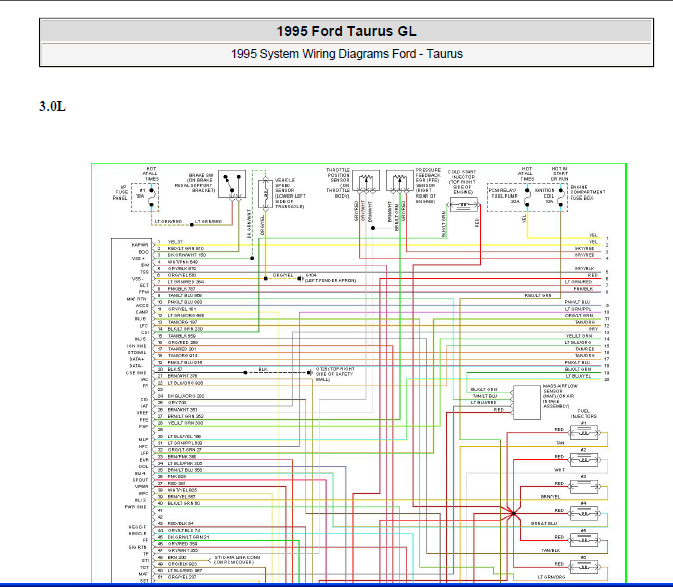673x587 pixels.
Task: Click the mass air flow sensor box
Action: tap(527, 402)
